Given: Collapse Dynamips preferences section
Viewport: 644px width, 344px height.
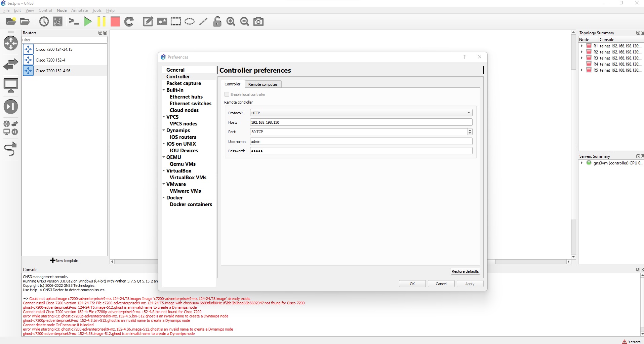Looking at the screenshot, I should pyautogui.click(x=164, y=130).
